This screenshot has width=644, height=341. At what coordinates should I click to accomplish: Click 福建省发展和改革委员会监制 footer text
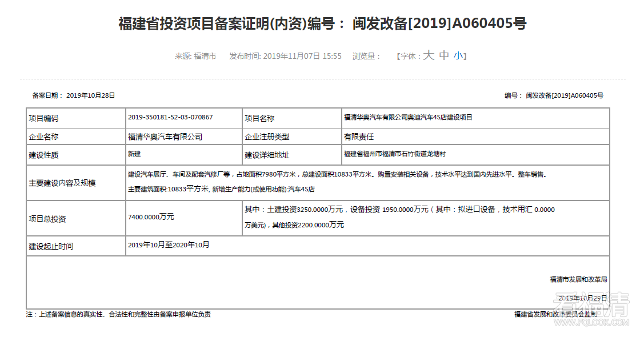click(x=555, y=314)
